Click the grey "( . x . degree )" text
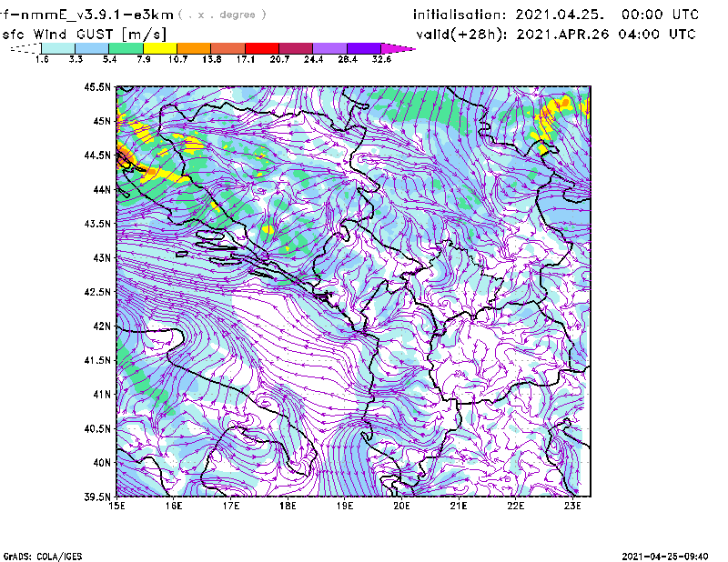728x562 pixels. tap(222, 15)
